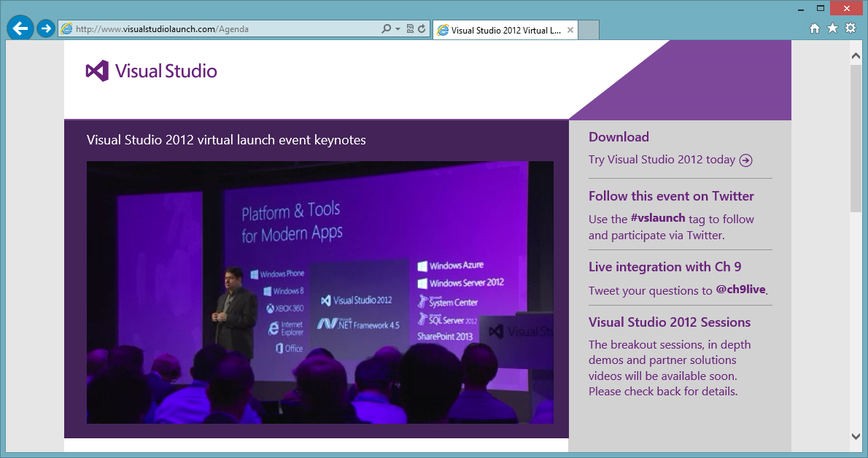Expand the address bar autocomplete dropdown arrow
868x458 pixels.
point(398,29)
